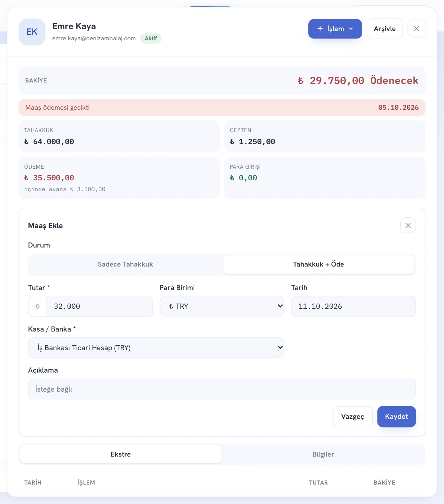Click the Tarih date field
444x504 pixels.
[353, 307]
